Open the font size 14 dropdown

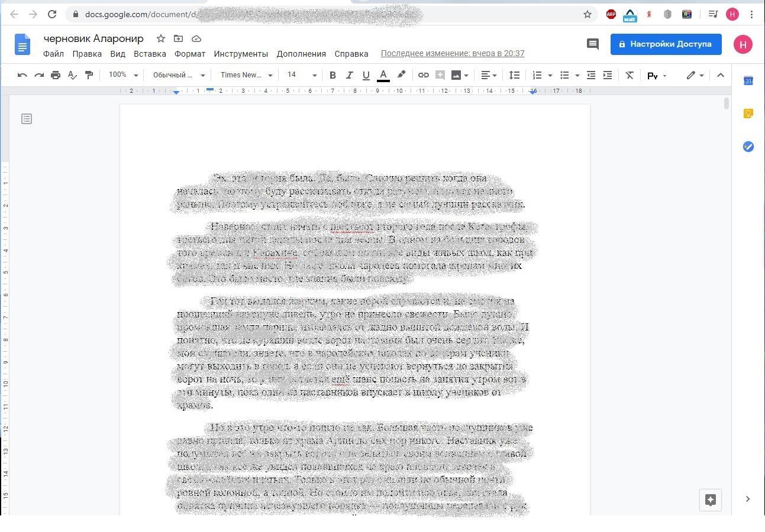coord(302,75)
